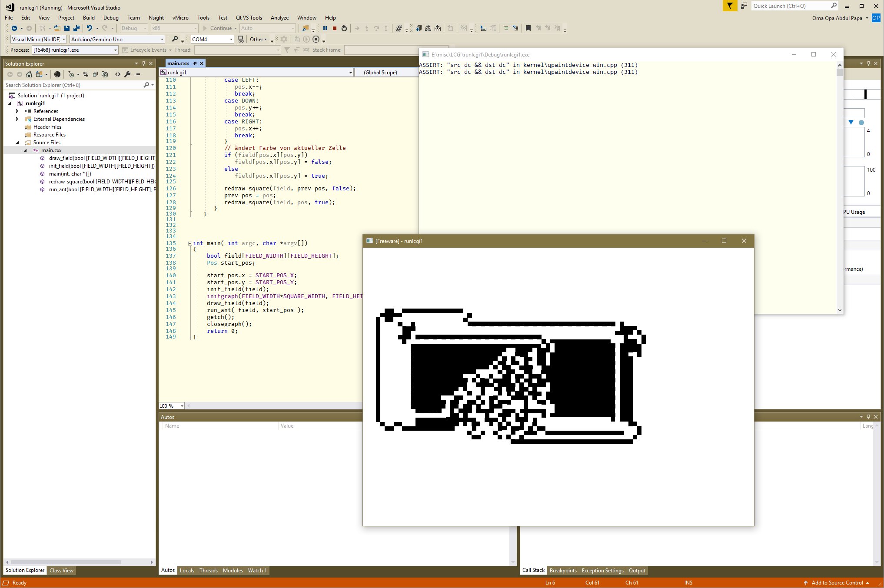Screen dimensions: 884x588
Task: Expand the References tree node
Action: 17,111
